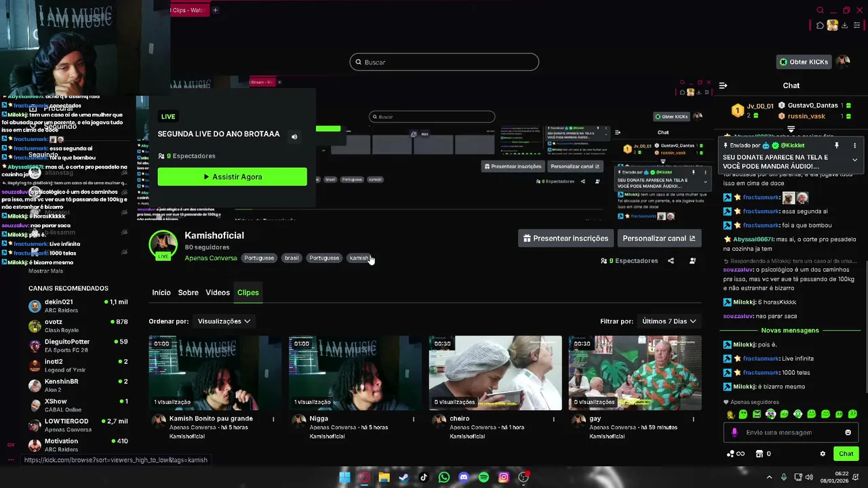Open the Kamishoficial live avatar
The height and width of the screenshot is (488, 868).
163,245
